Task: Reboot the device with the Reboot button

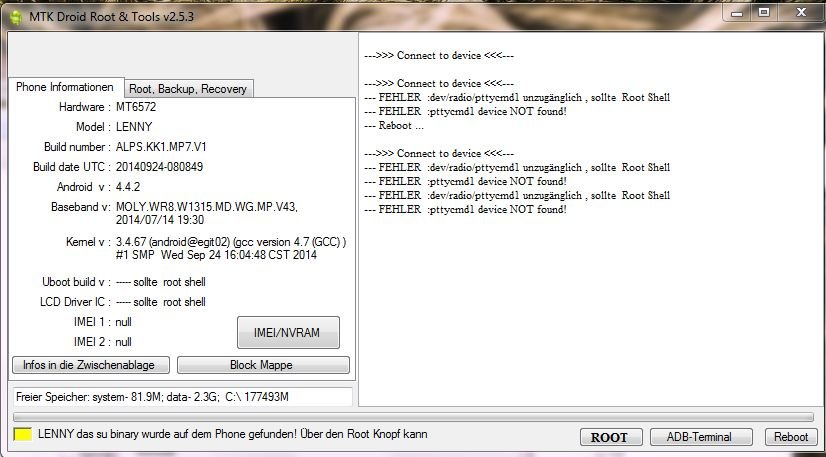Action: [x=790, y=437]
